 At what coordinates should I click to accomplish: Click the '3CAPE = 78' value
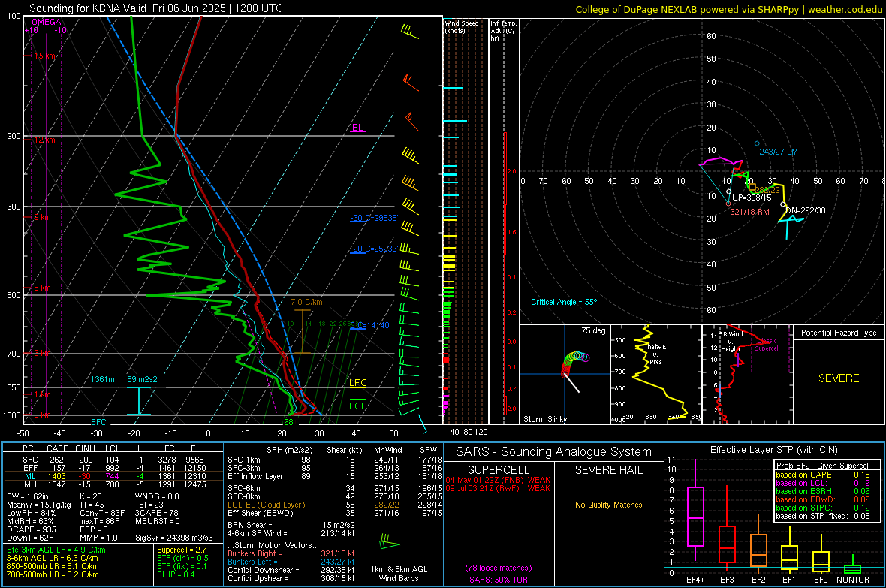(156, 514)
